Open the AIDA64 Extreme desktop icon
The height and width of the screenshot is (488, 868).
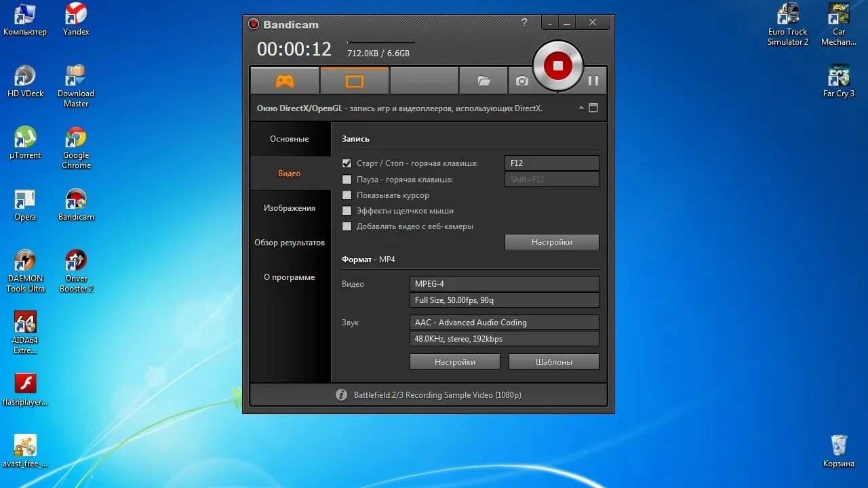click(25, 333)
